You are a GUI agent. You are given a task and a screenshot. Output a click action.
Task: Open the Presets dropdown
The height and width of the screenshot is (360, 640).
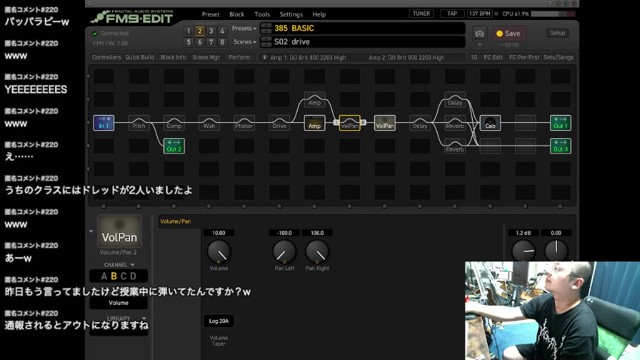tap(244, 29)
